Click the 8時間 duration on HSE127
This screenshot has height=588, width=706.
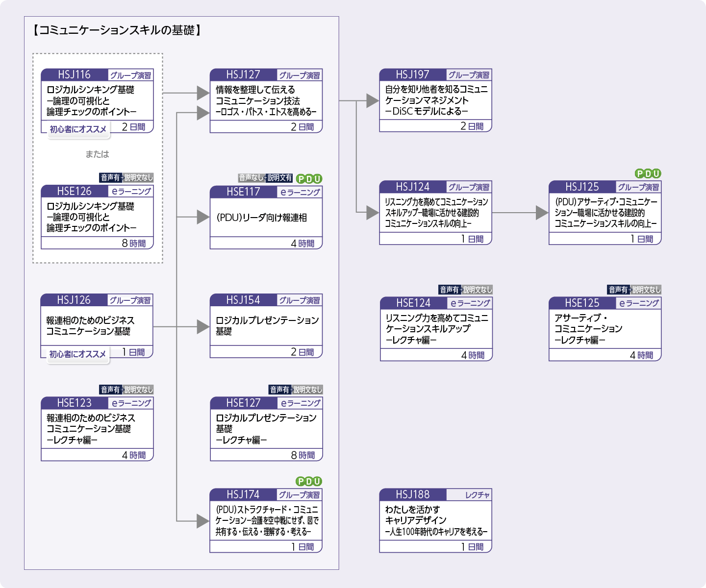pos(303,455)
